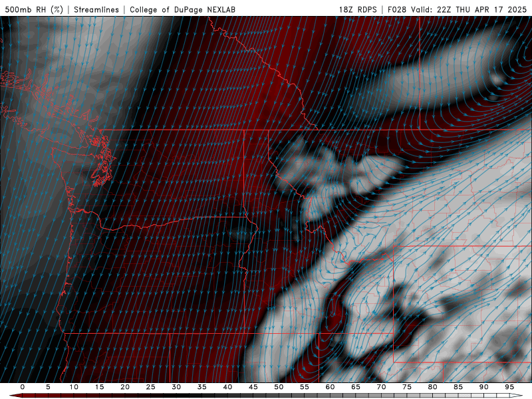Click the color bar label '0'
The image size is (532, 399).
point(23,387)
